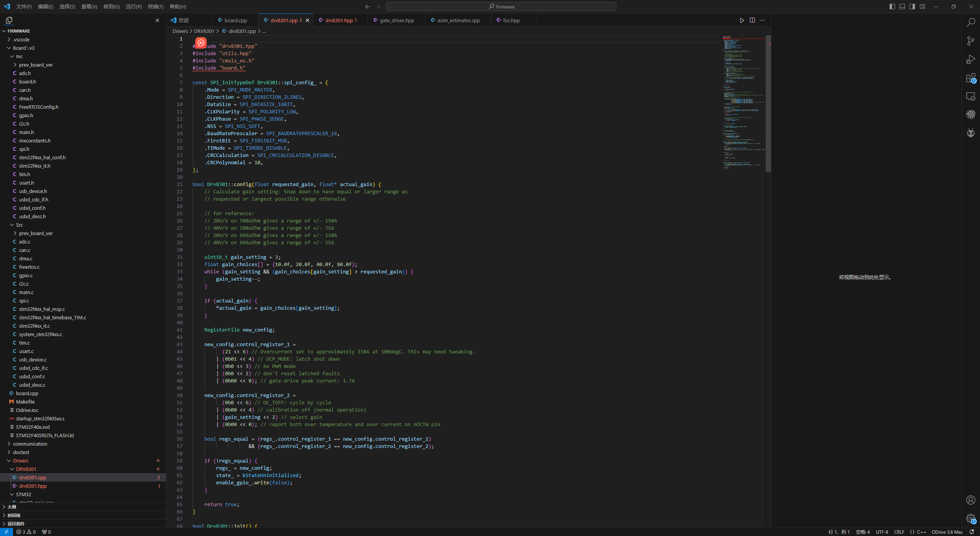Switch to the board.cpp tab
The width and height of the screenshot is (980, 536).
click(235, 20)
